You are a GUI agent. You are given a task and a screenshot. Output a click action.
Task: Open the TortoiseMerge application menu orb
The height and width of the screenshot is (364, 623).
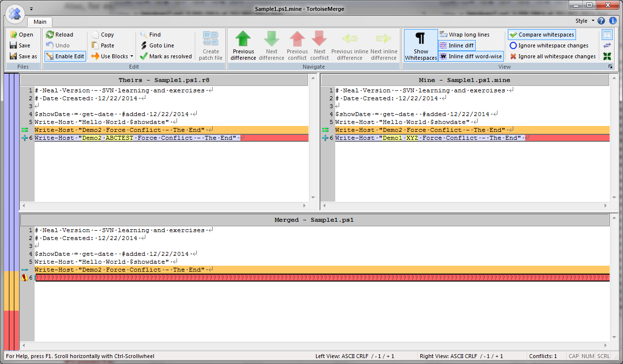click(x=15, y=13)
